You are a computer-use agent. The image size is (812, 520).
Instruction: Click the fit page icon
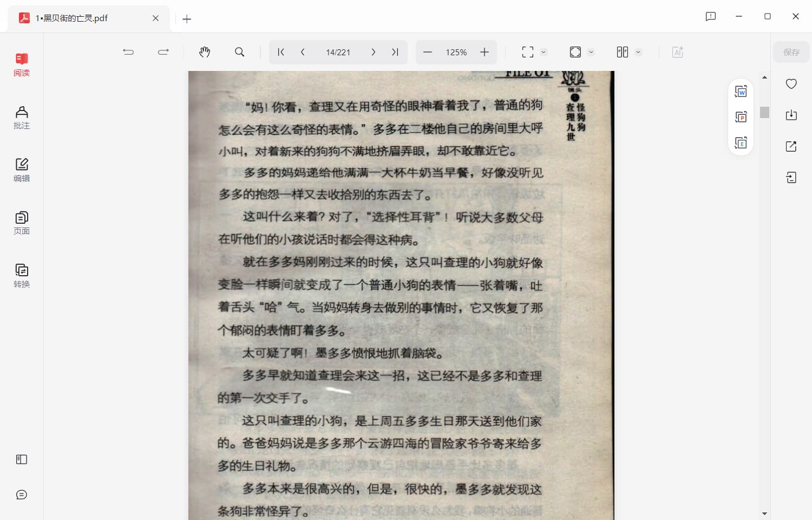575,52
